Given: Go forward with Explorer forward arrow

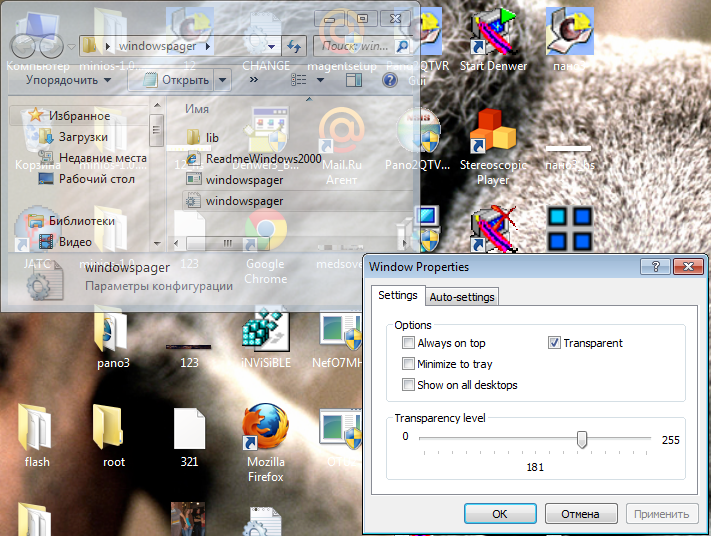Looking at the screenshot, I should click(51, 45).
